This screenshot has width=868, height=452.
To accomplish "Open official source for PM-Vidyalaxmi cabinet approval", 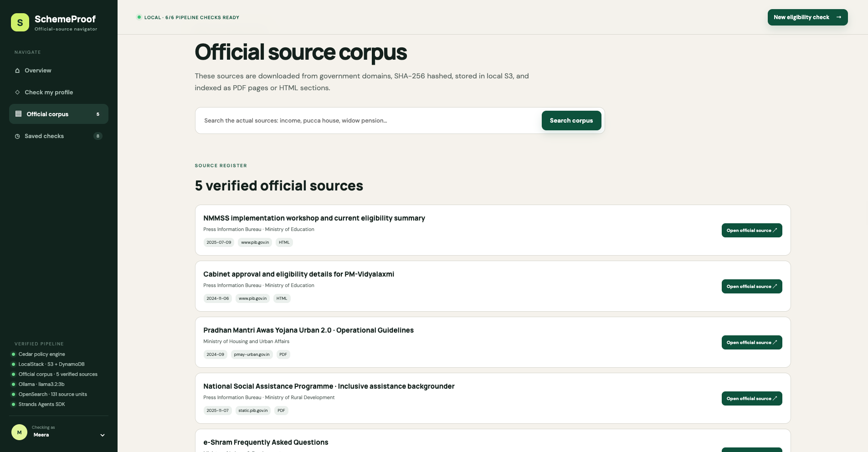I will point(752,287).
